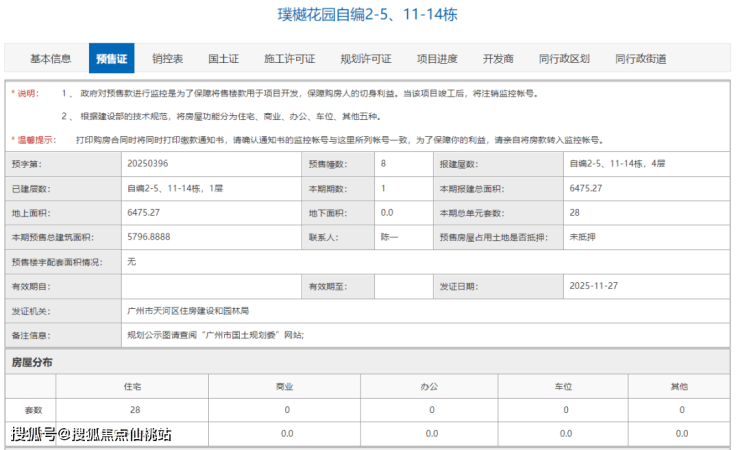
Task: Open the 开发商 tab
Action: pos(498,59)
